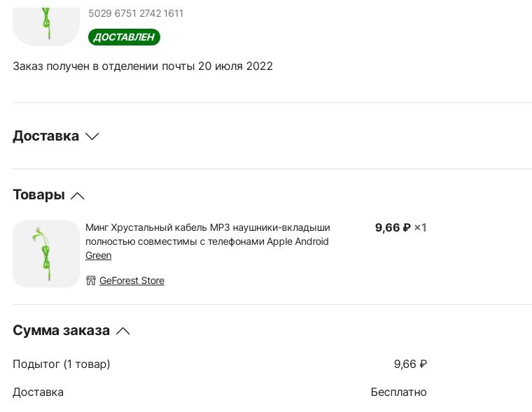This screenshot has width=532, height=412.
Task: Click the ×1 quantity indicator
Action: tap(420, 227)
